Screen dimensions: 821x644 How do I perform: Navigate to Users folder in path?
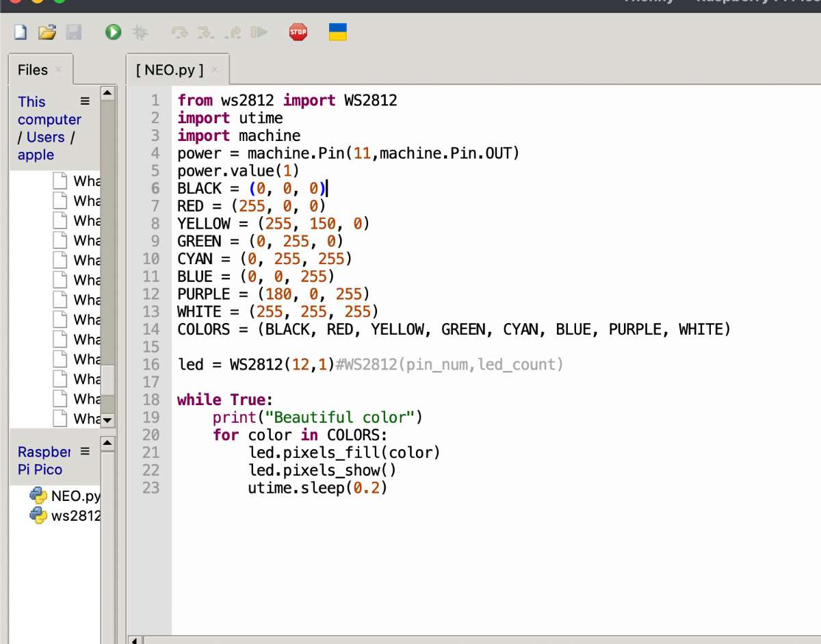(45, 137)
